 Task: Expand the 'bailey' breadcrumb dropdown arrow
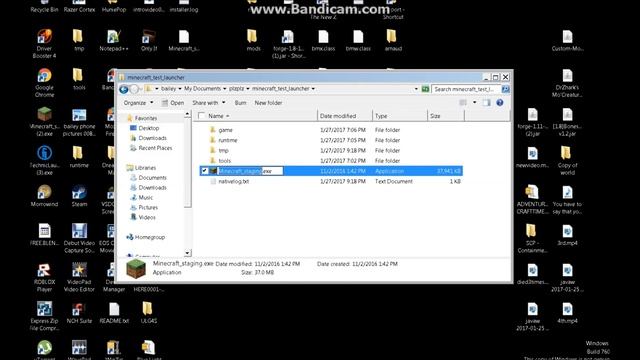point(180,89)
